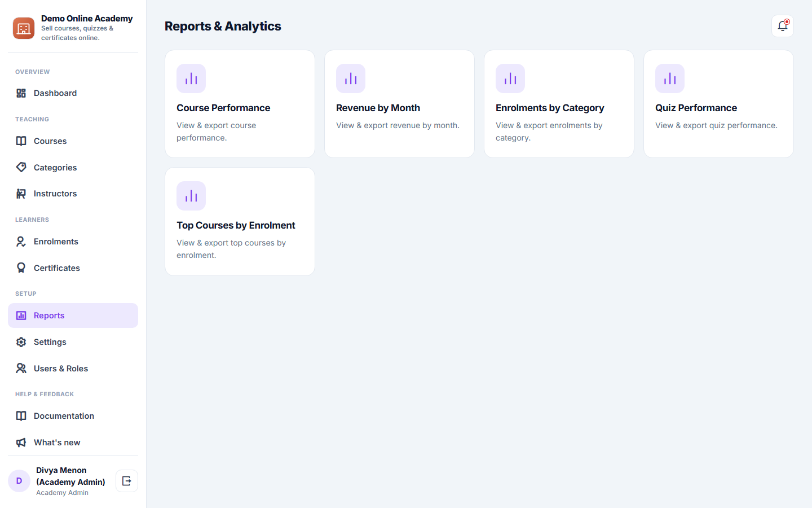Click the Divya Menon (Academy Admin) name
The image size is (812, 508).
(x=70, y=476)
